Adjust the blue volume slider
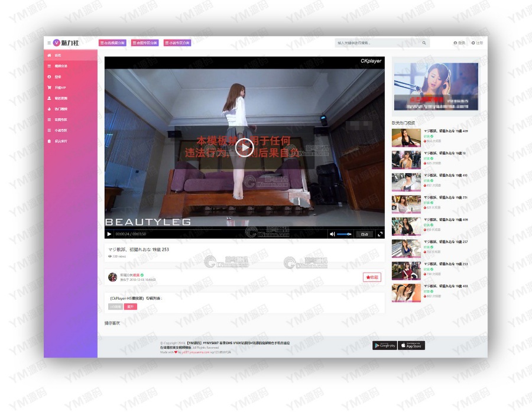The height and width of the screenshot is (412, 532). pos(344,234)
